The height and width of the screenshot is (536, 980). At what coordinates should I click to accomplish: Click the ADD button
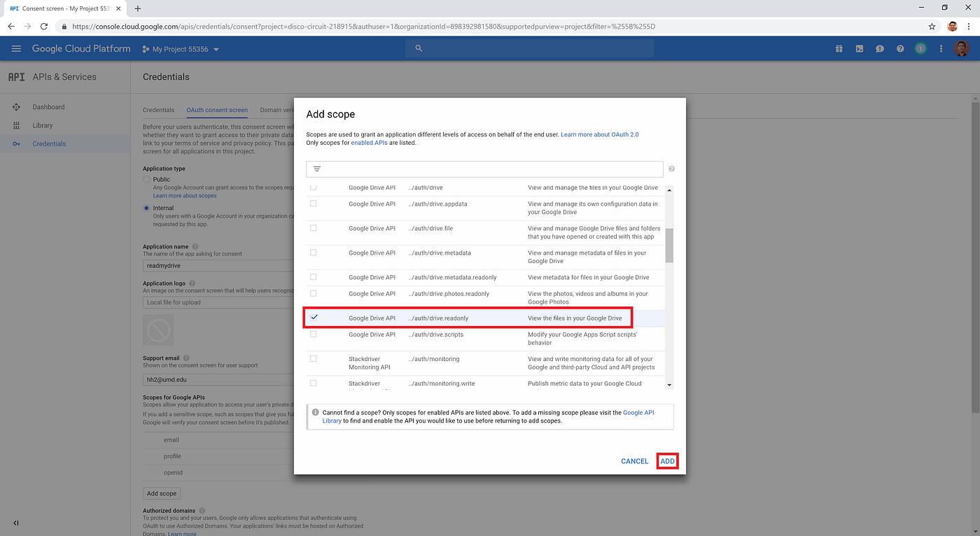pyautogui.click(x=666, y=460)
